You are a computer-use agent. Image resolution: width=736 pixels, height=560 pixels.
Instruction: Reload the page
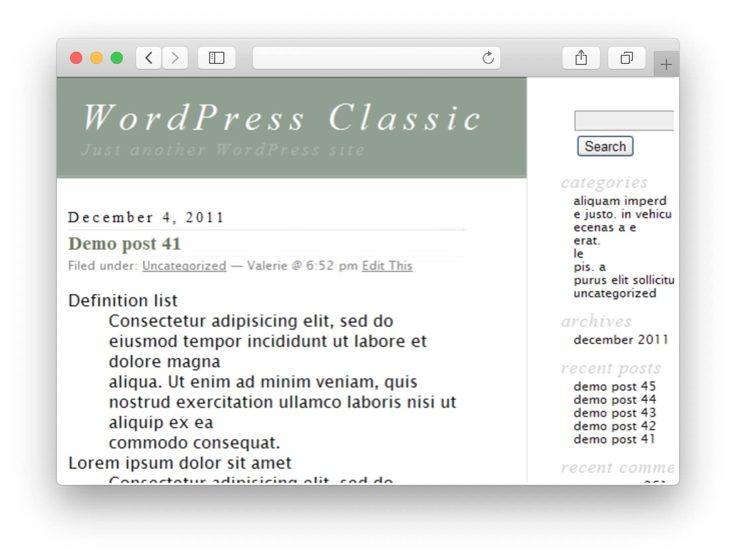click(487, 58)
